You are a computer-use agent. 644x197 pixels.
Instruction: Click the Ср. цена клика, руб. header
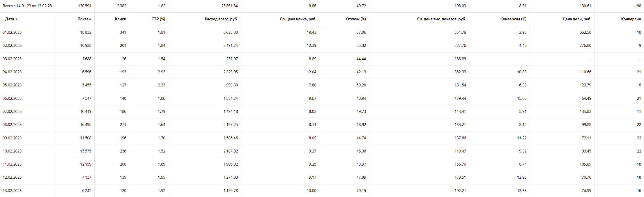[x=298, y=19]
